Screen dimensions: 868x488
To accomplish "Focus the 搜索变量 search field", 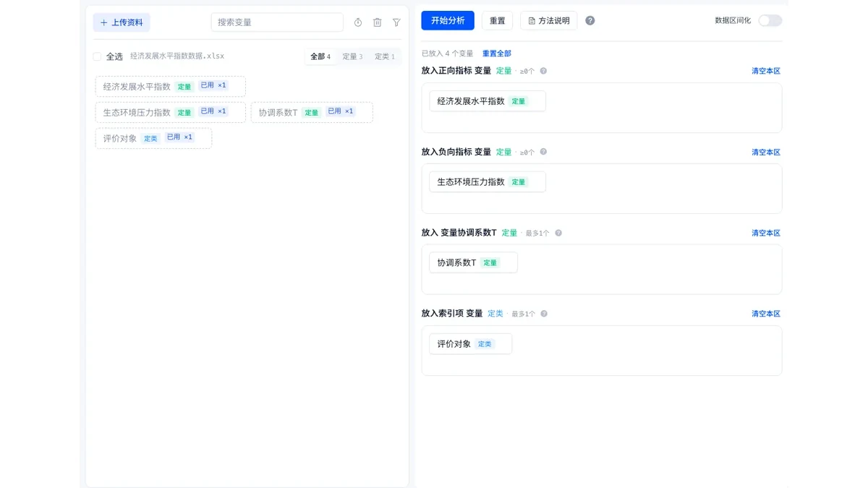I will pyautogui.click(x=277, y=22).
